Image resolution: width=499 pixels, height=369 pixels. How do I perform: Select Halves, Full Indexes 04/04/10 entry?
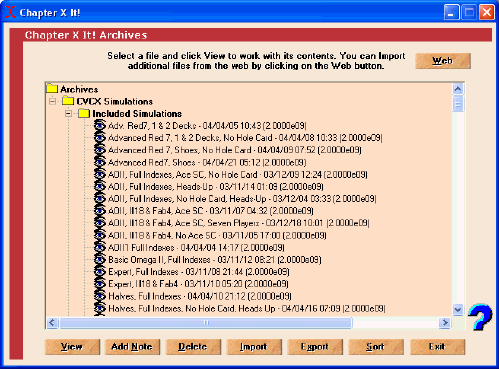200,296
